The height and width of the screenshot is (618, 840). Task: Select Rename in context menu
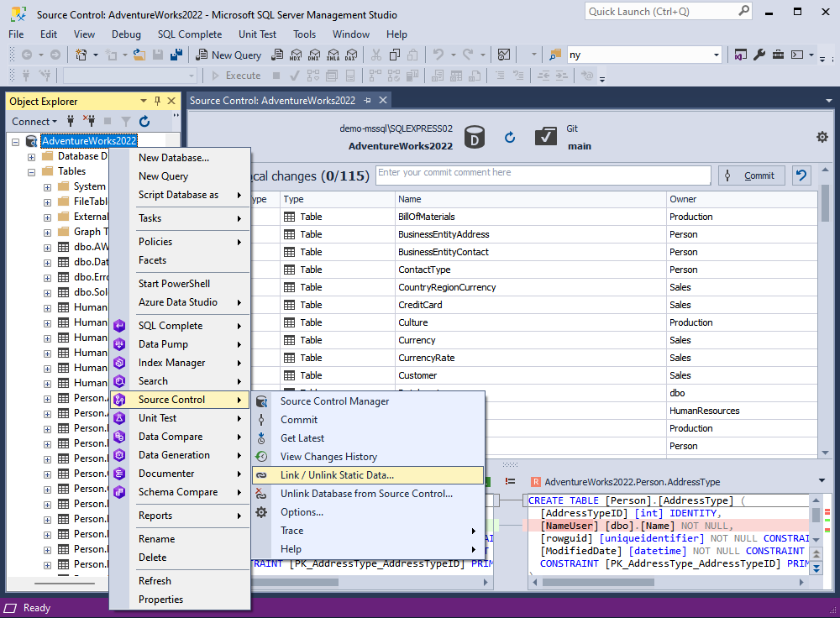(180, 539)
